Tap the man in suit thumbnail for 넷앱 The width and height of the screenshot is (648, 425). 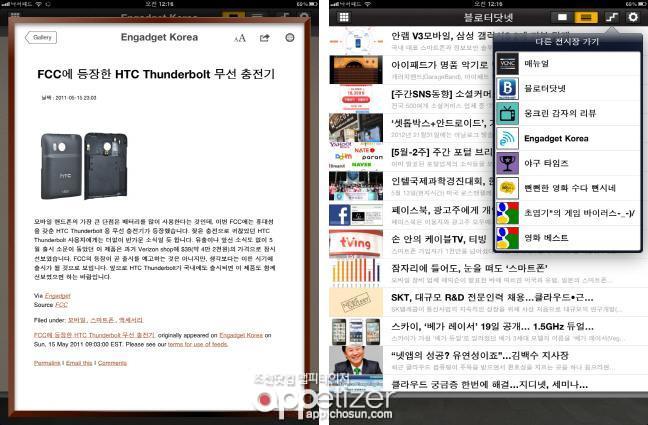click(356, 360)
